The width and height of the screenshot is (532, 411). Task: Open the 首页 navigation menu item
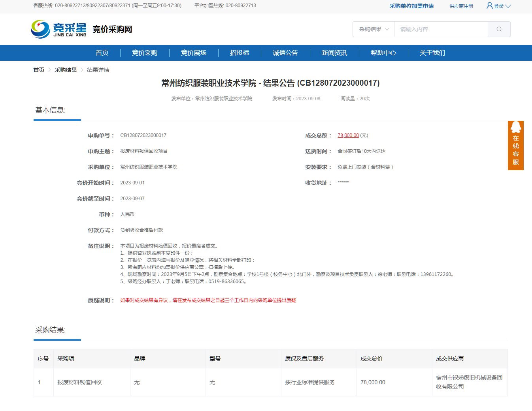102,53
